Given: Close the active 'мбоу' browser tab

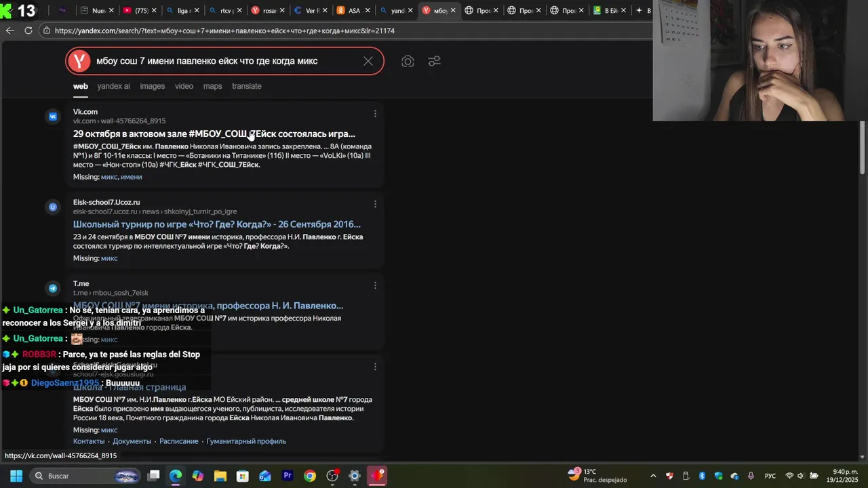Looking at the screenshot, I should pyautogui.click(x=454, y=10).
